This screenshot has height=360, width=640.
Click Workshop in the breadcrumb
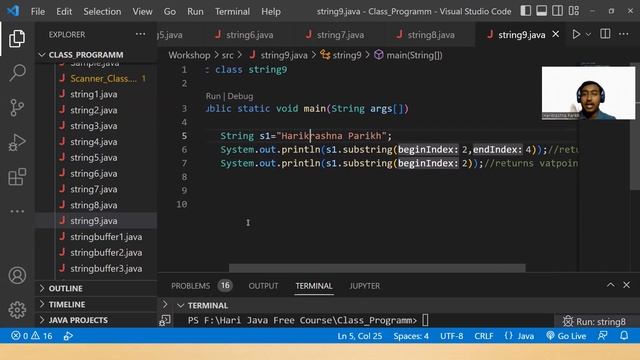189,55
